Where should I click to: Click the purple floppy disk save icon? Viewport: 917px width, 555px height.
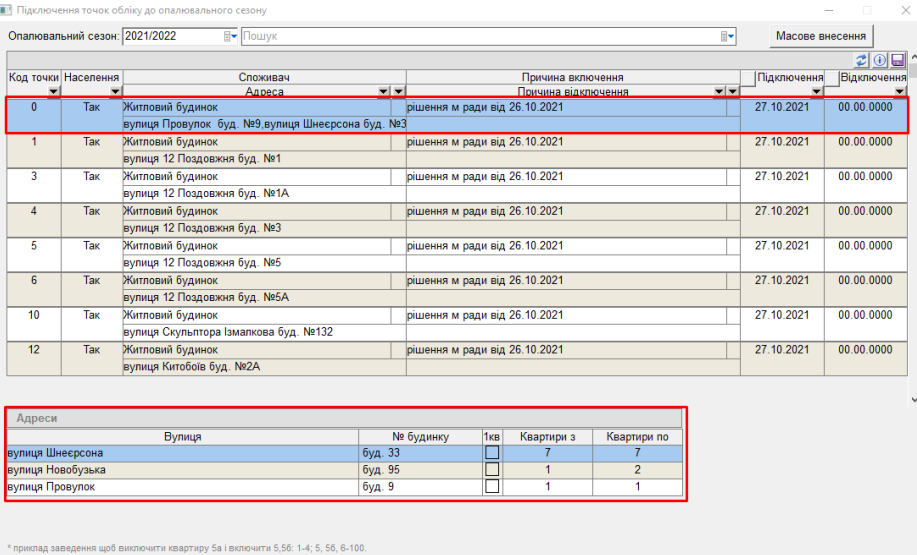pos(897,61)
